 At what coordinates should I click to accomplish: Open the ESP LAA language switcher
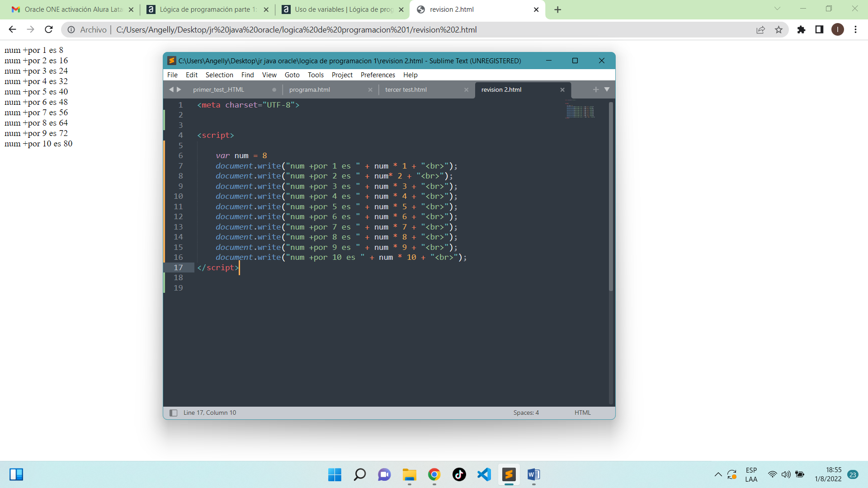751,474
